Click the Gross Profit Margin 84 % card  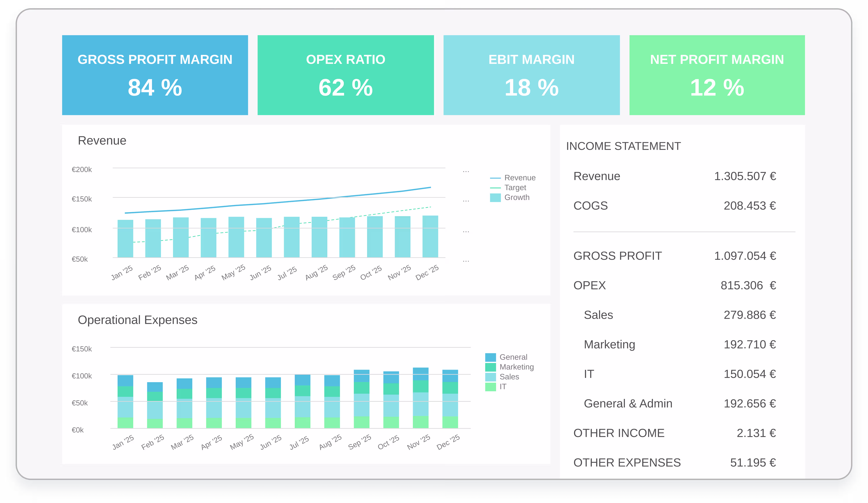pos(155,75)
